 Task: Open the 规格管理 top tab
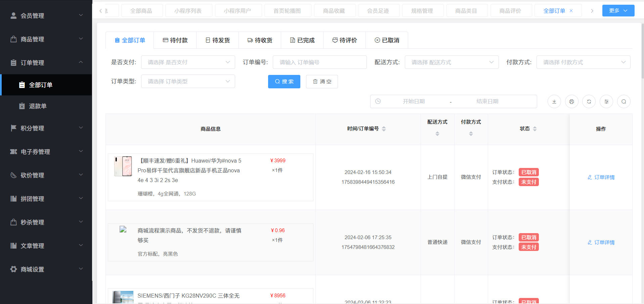[x=423, y=11]
